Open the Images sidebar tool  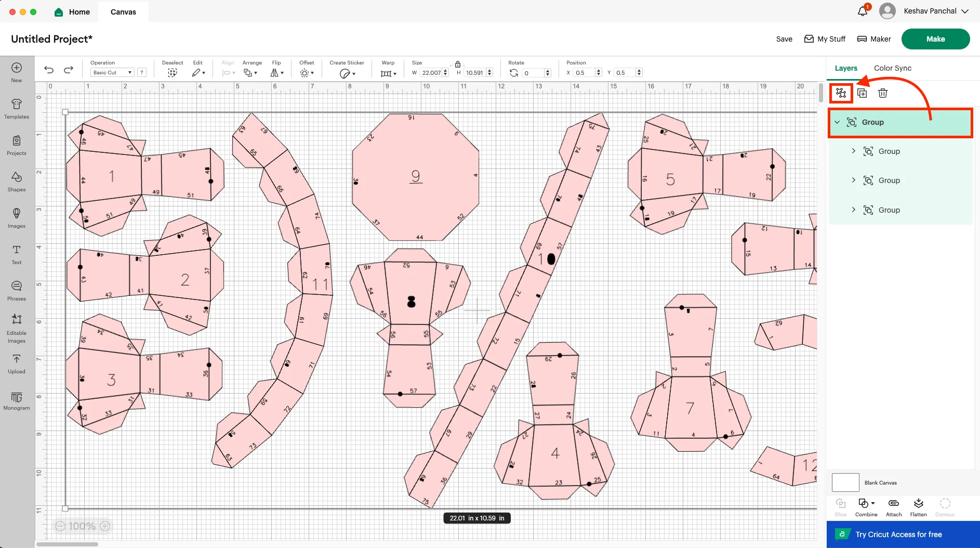pyautogui.click(x=17, y=218)
